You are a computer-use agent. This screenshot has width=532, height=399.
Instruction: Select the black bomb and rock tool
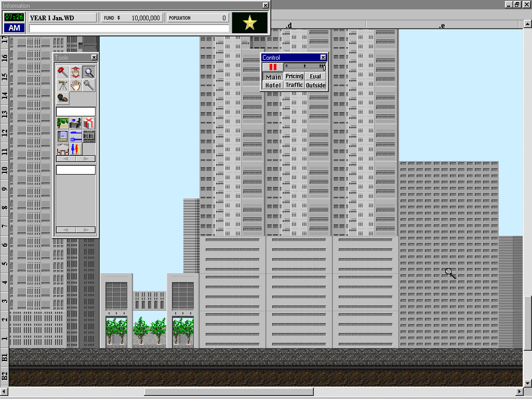pos(62,98)
